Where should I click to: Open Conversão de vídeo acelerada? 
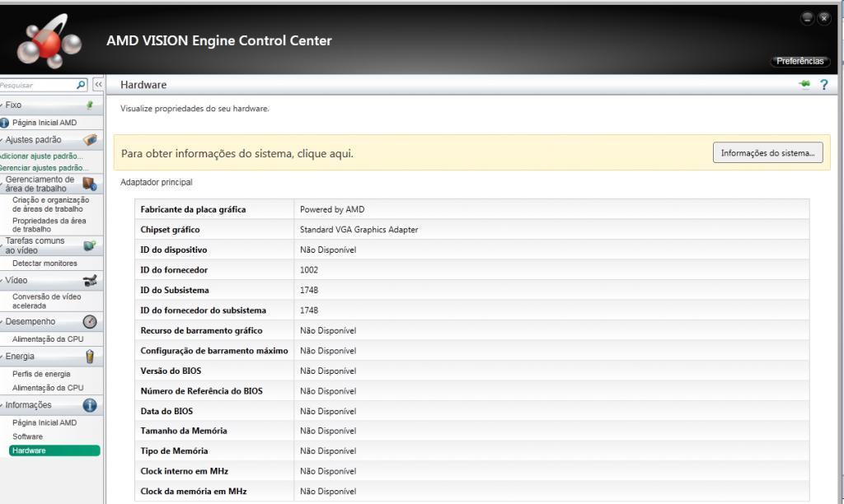tap(47, 301)
